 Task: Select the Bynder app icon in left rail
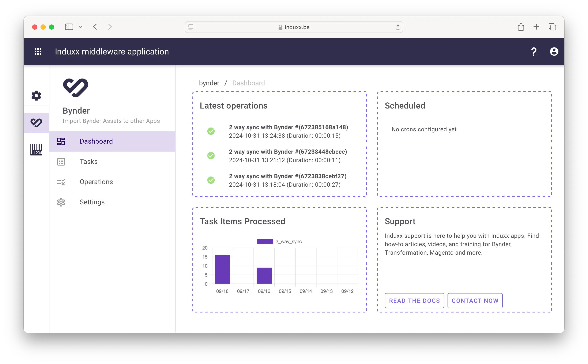point(36,123)
